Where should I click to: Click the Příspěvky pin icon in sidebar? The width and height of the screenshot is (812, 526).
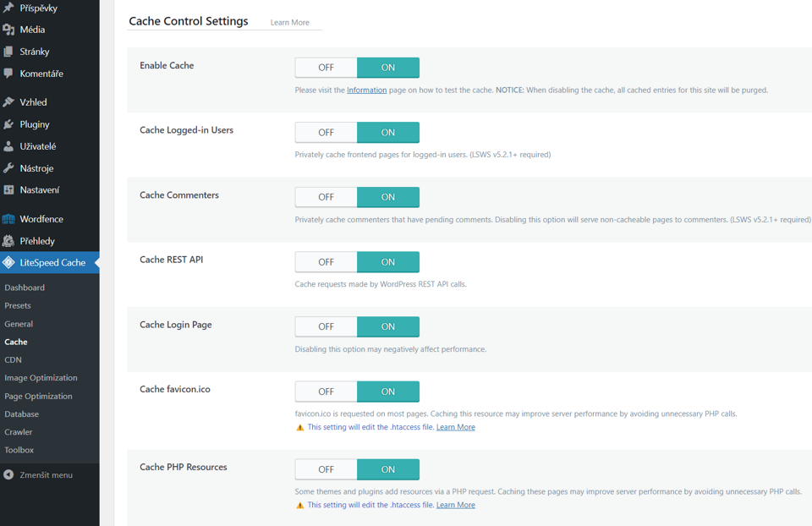8,8
